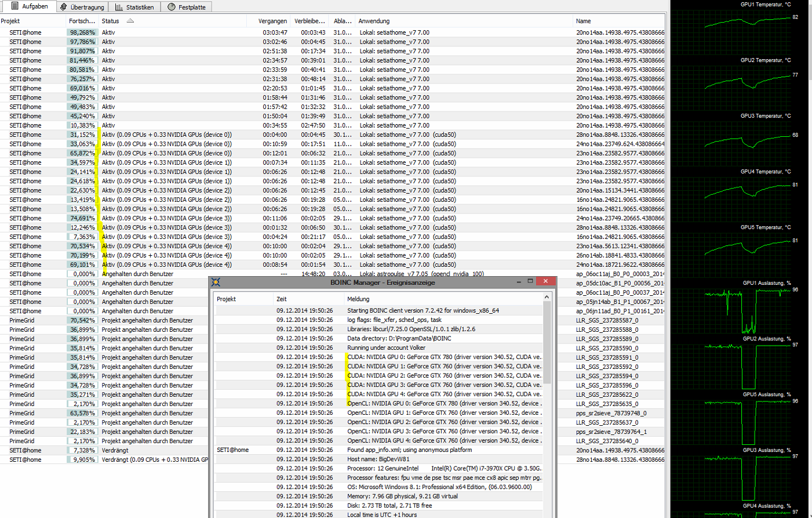This screenshot has height=518, width=812.
Task: Click the Vergangen column header
Action: click(272, 21)
